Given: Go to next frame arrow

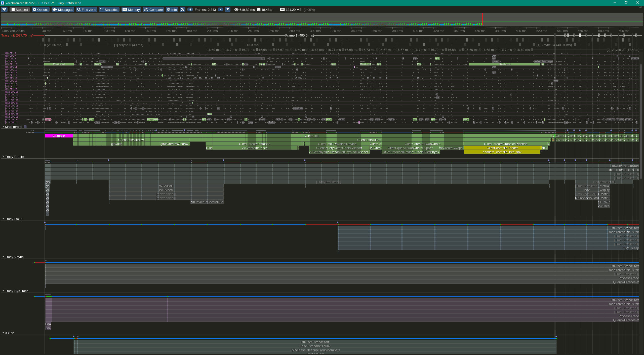Looking at the screenshot, I should (x=220, y=10).
